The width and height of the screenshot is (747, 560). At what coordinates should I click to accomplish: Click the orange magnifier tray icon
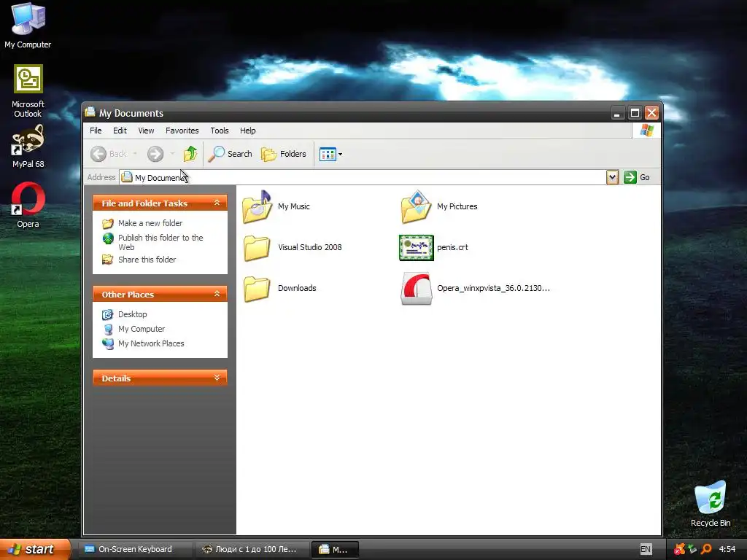pos(706,549)
